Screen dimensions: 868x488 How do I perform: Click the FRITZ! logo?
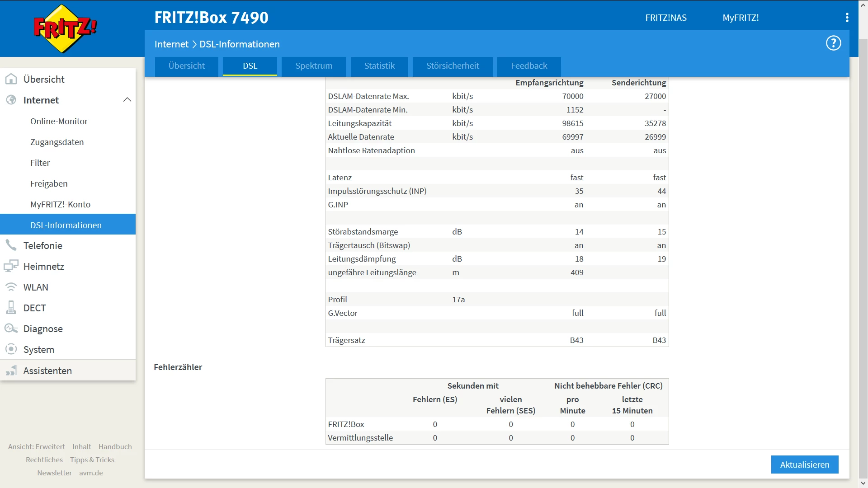(x=65, y=28)
